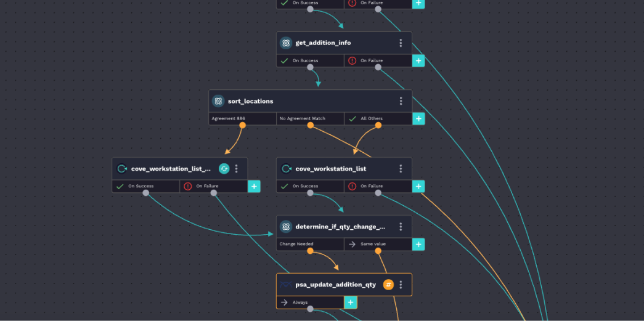This screenshot has height=321, width=644.
Task: Add a condition to psa_update_addition_qty with plus
Action: click(x=350, y=303)
